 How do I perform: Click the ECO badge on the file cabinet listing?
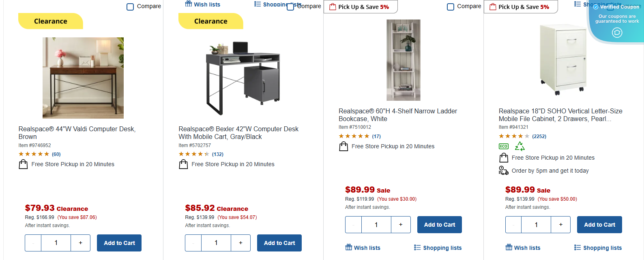[x=503, y=146]
